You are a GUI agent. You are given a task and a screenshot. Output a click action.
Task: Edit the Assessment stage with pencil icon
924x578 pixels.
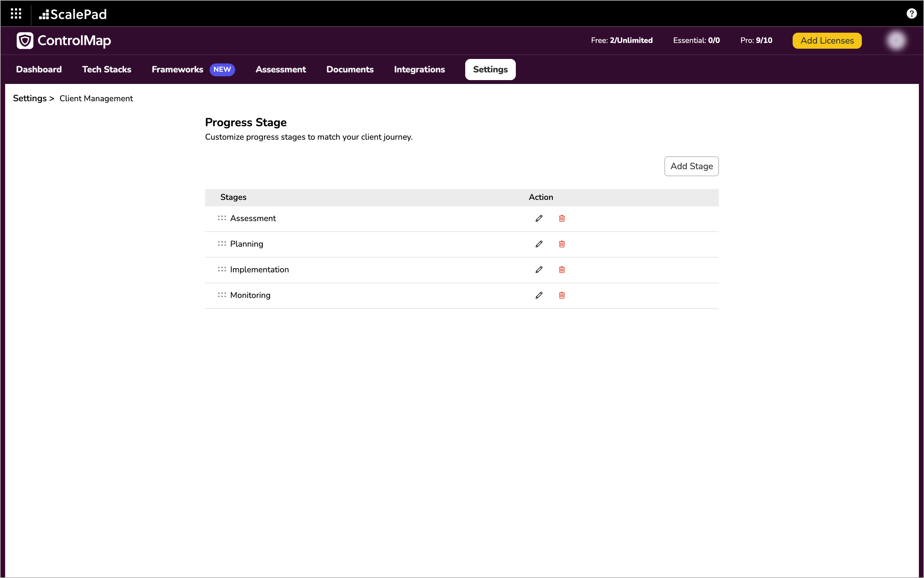click(x=539, y=218)
